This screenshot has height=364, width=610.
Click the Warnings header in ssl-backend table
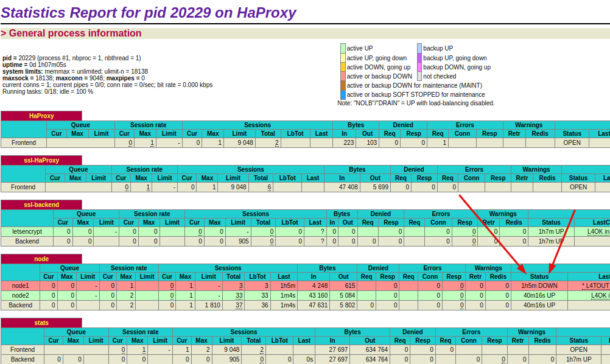pyautogui.click(x=503, y=214)
